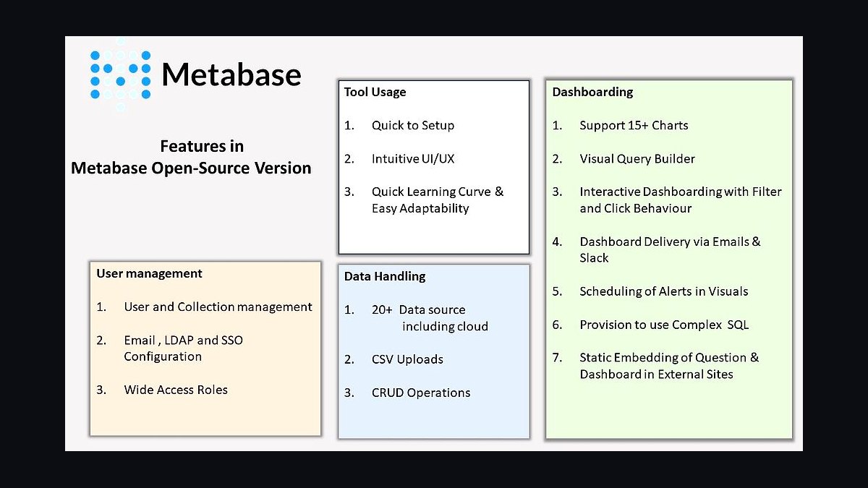Click 'CRUD Operations' list item
Screen dimensions: 868x488
click(x=421, y=393)
